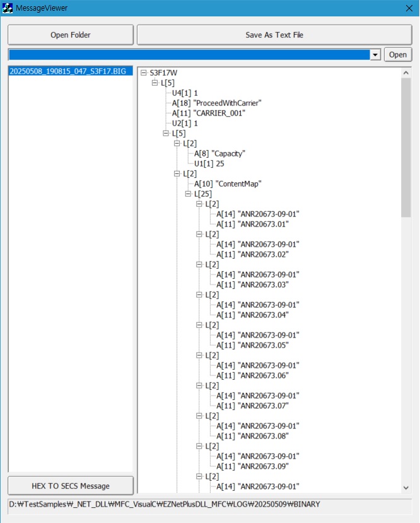Collapse the L[2] node containing Capacity
Viewport: 420px width, 523px height.
pos(177,144)
